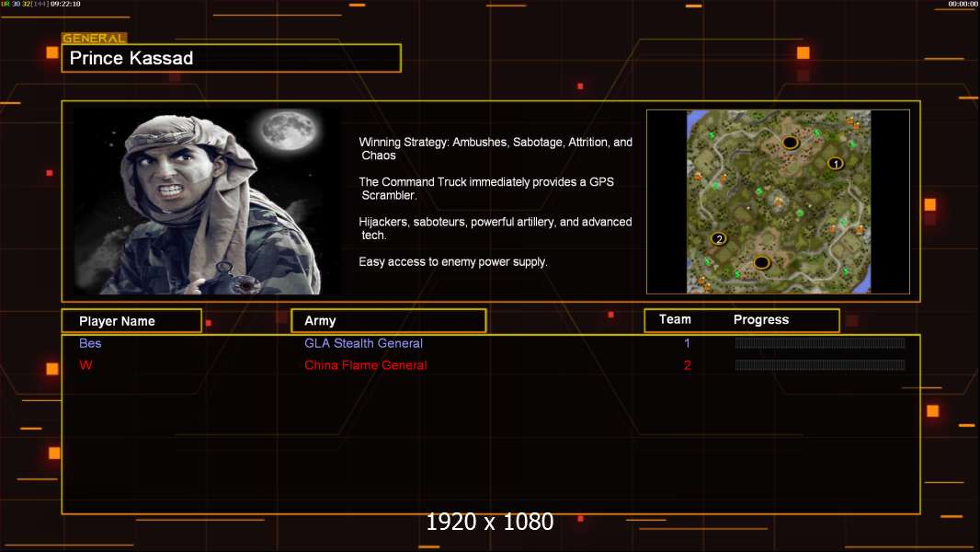The height and width of the screenshot is (552, 980).
Task: Click Easy access to enemy power supply text
Action: tap(453, 262)
